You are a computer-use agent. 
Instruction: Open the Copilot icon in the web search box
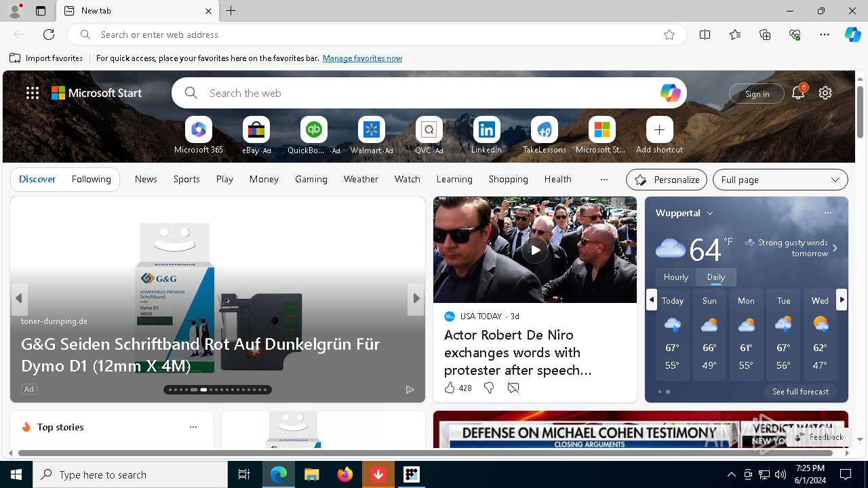(670, 93)
